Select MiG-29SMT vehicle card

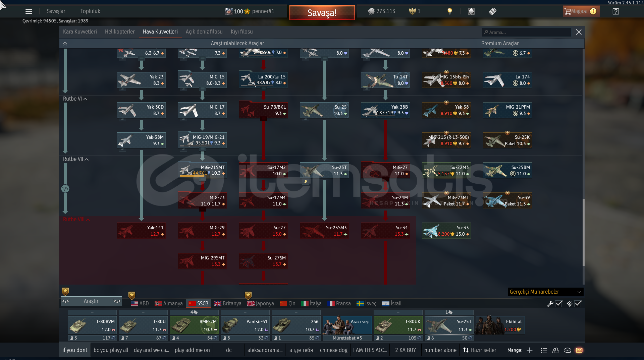pyautogui.click(x=202, y=261)
